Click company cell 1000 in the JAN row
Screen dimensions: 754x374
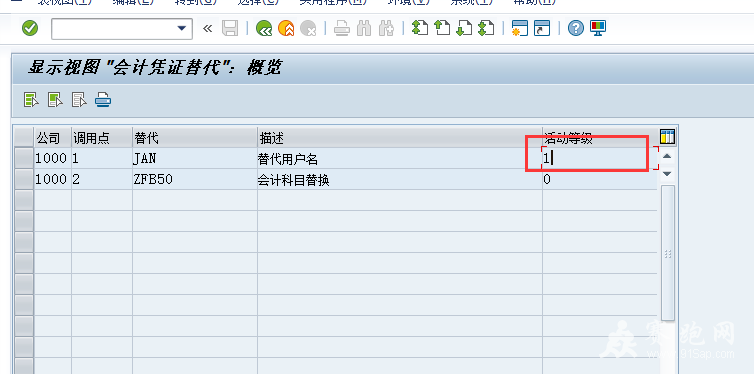tap(53, 158)
